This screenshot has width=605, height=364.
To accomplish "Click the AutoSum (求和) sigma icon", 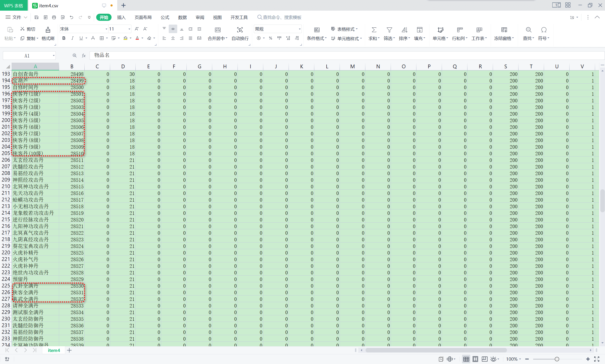I will (x=374, y=30).
